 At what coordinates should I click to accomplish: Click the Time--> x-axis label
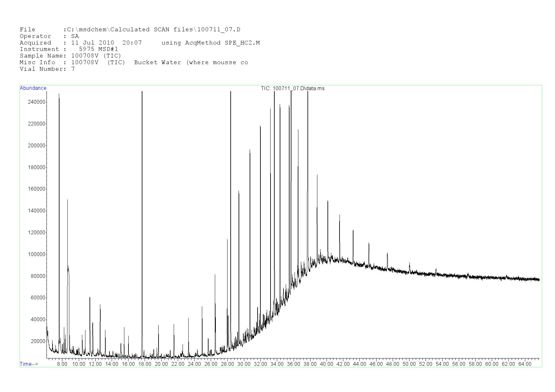click(x=29, y=364)
